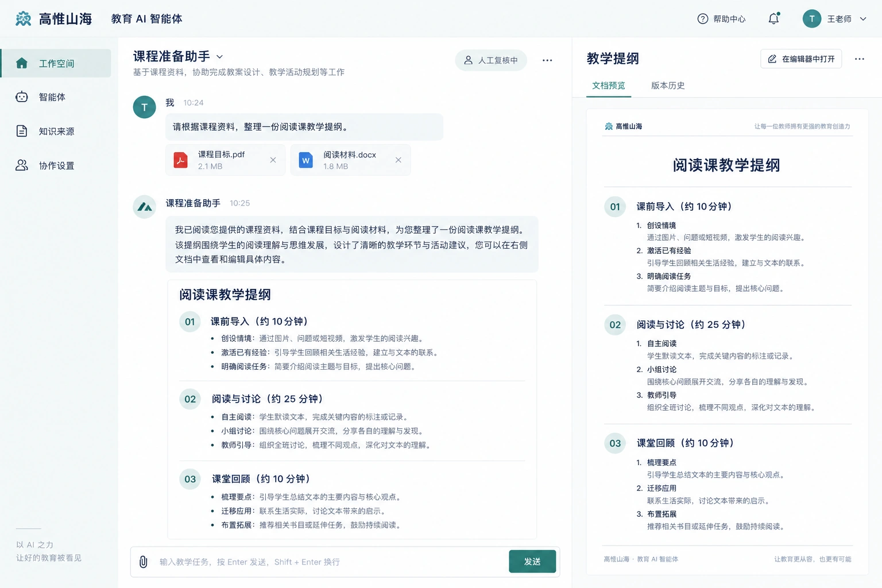Focus the 输入教学任务 message input

pos(330,562)
